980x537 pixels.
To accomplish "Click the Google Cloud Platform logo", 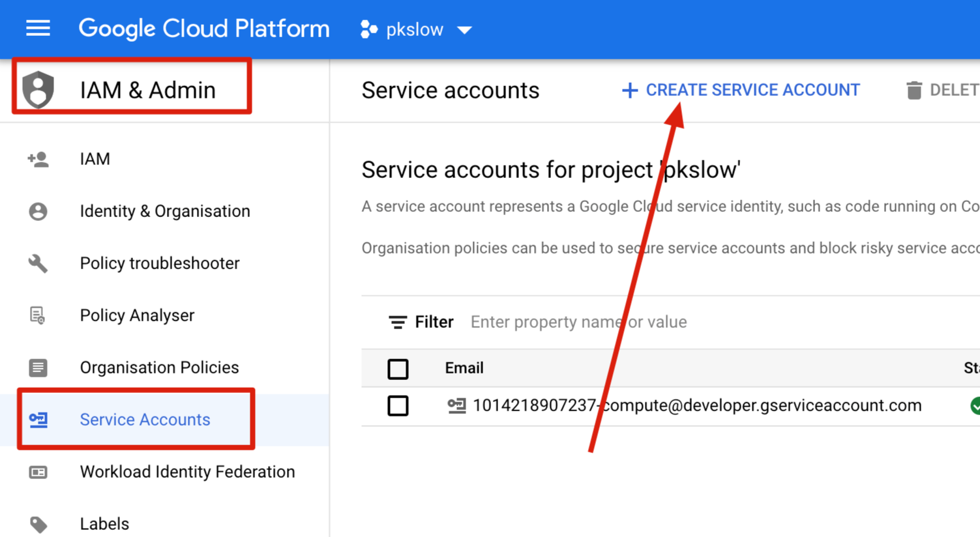I will 204,29.
